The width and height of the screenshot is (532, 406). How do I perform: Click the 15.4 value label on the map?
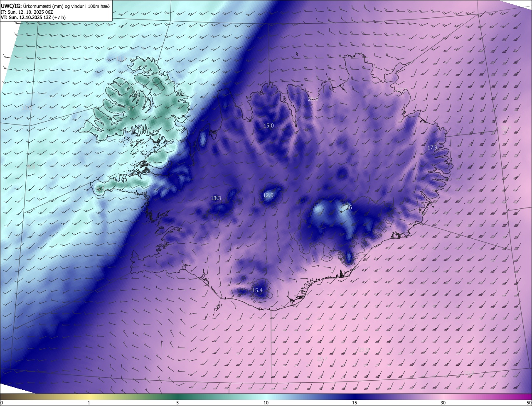(257, 290)
